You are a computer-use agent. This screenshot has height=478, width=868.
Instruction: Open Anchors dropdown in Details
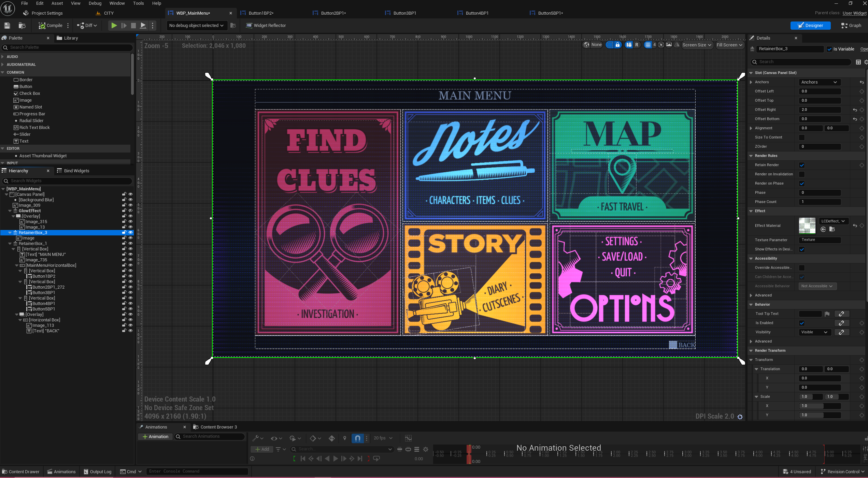(x=820, y=82)
